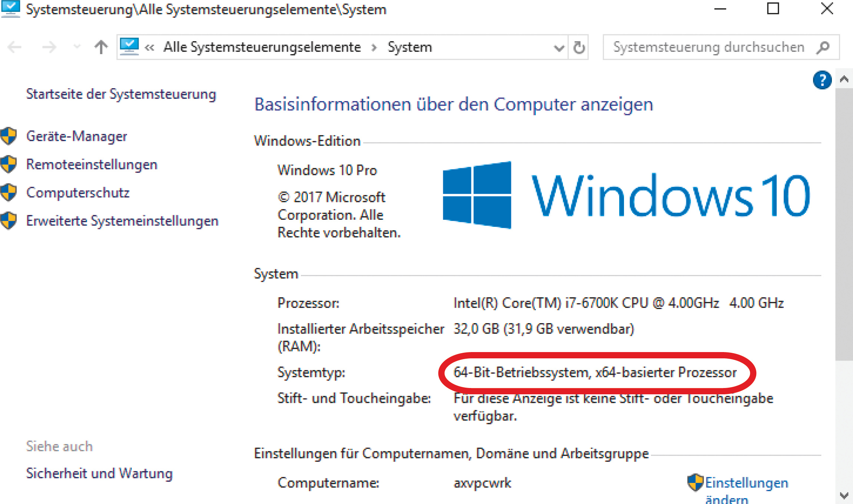Click the control panel icon in address bar
The width and height of the screenshot is (853, 504).
[129, 47]
